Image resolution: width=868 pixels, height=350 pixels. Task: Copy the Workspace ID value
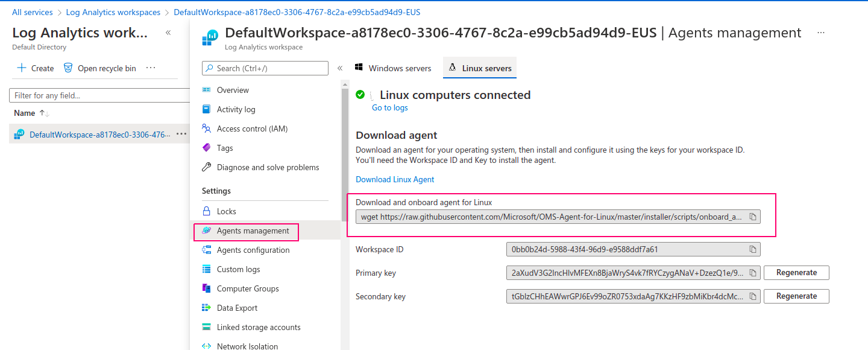[x=753, y=249]
